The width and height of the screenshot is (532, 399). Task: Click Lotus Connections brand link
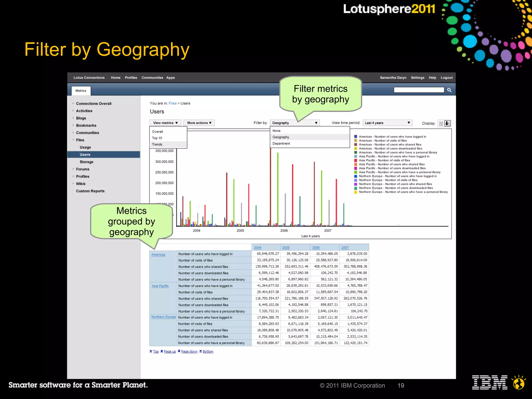pos(89,78)
